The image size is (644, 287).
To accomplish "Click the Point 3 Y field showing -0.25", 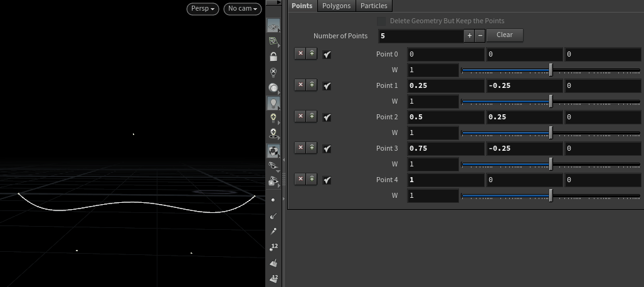I will (x=524, y=148).
